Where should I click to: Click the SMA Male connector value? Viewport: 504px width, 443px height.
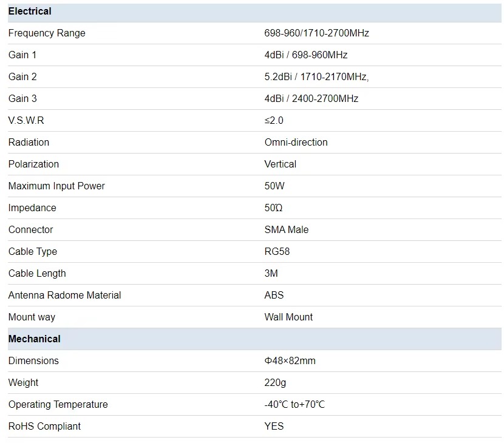[286, 229]
